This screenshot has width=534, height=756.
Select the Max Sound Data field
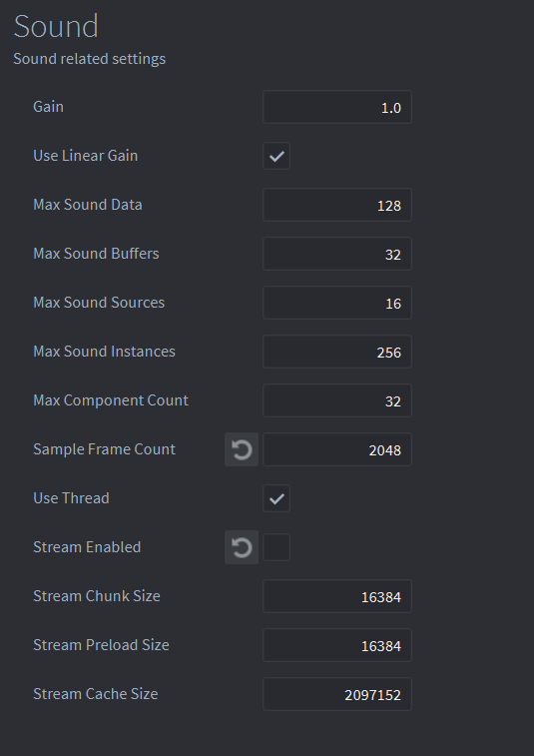point(337,205)
